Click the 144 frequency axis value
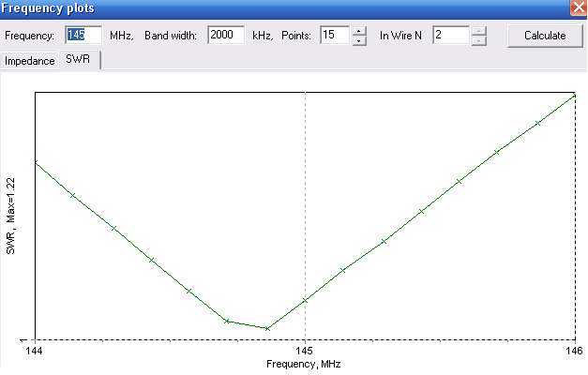The image size is (588, 375). click(x=34, y=351)
